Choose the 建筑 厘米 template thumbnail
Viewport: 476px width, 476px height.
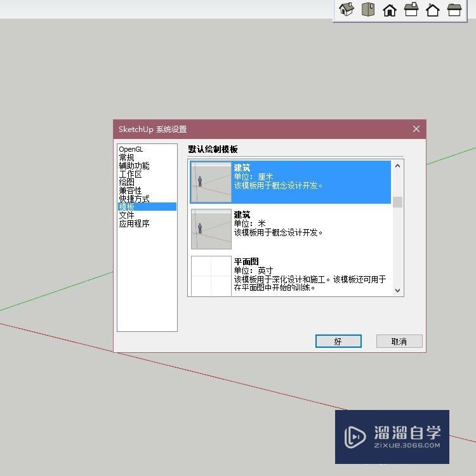pyautogui.click(x=211, y=182)
